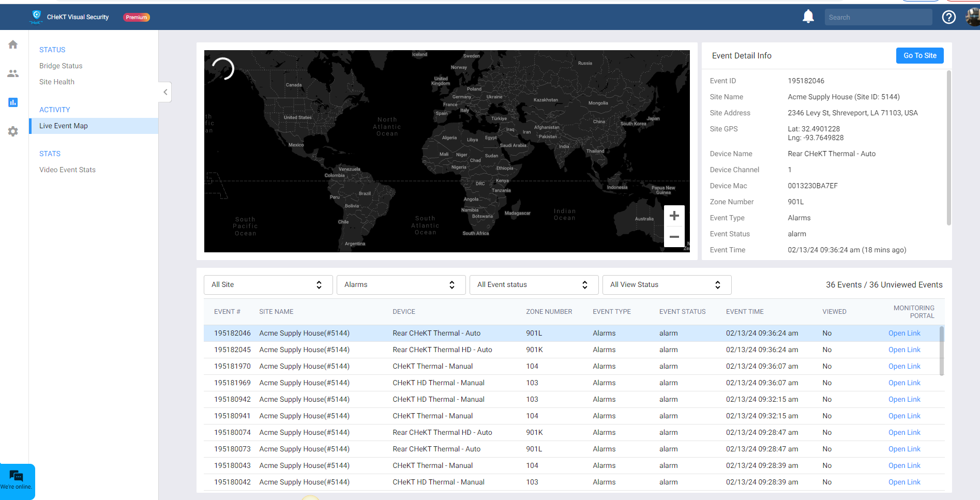Open Link for event 195181969
This screenshot has width=980, height=500.
(x=904, y=383)
